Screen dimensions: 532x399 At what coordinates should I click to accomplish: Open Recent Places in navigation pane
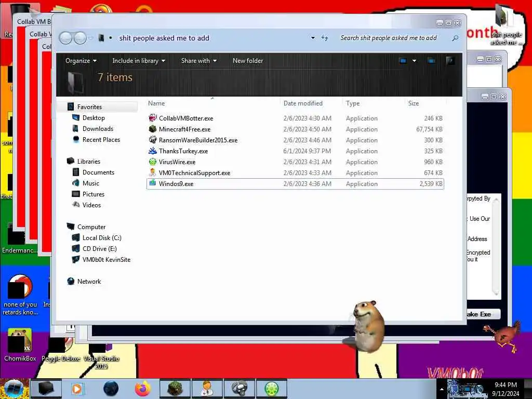pyautogui.click(x=101, y=139)
